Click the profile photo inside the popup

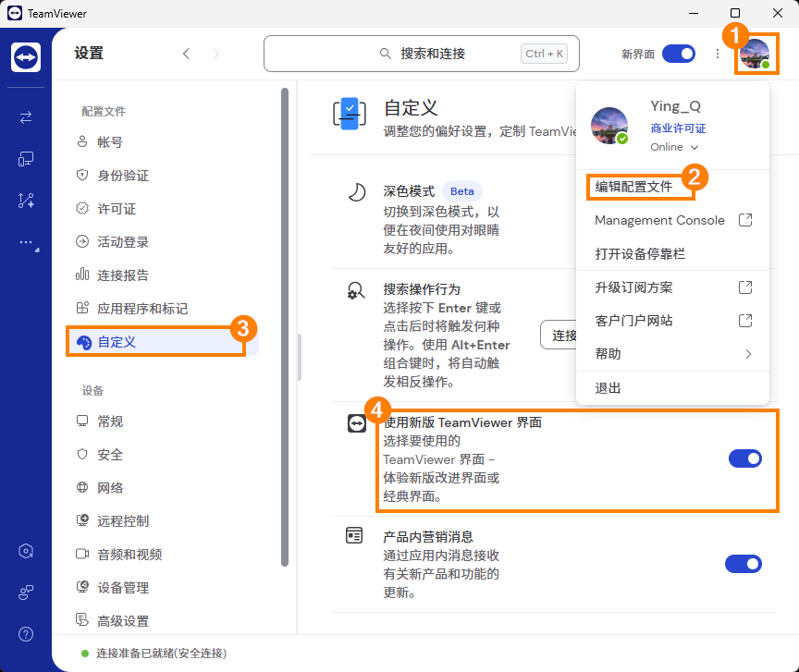click(609, 126)
